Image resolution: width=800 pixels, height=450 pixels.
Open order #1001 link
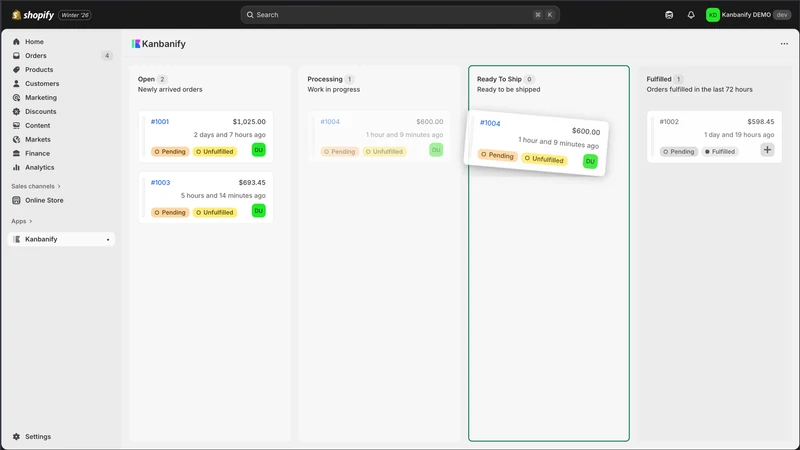(160, 121)
